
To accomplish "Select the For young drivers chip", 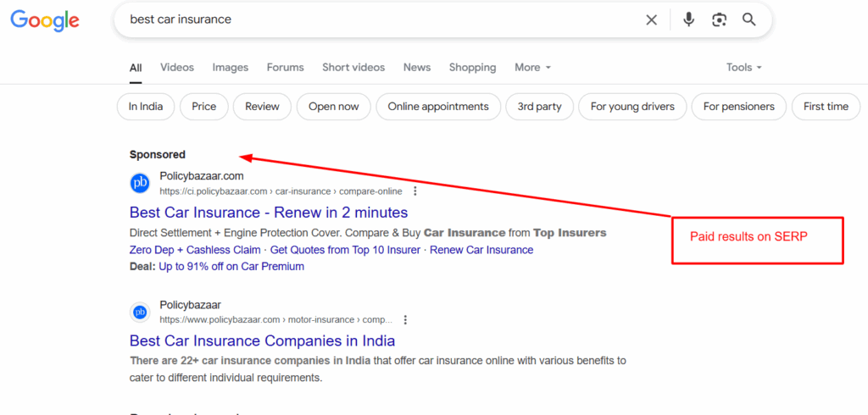I will (x=632, y=107).
